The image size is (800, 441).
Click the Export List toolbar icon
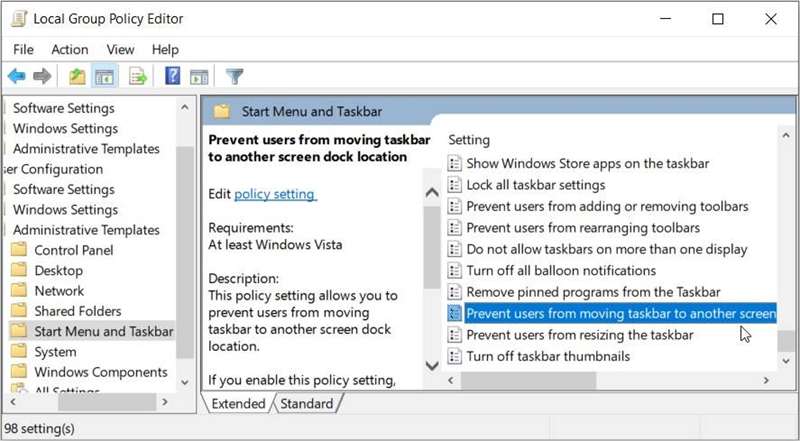137,76
